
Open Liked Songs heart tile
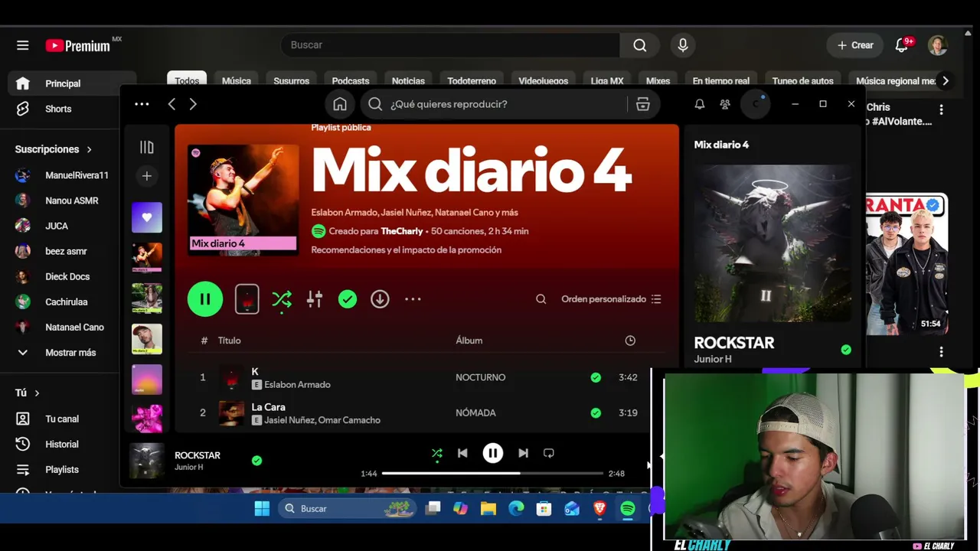pos(147,217)
